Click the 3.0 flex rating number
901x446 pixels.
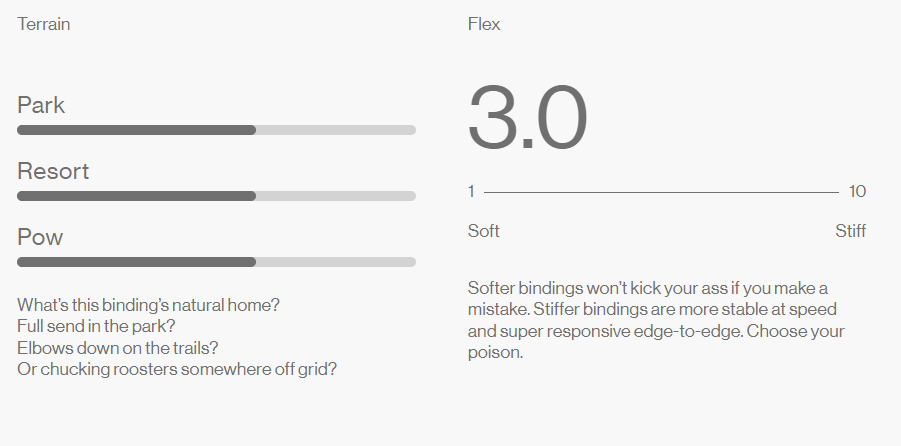click(527, 118)
